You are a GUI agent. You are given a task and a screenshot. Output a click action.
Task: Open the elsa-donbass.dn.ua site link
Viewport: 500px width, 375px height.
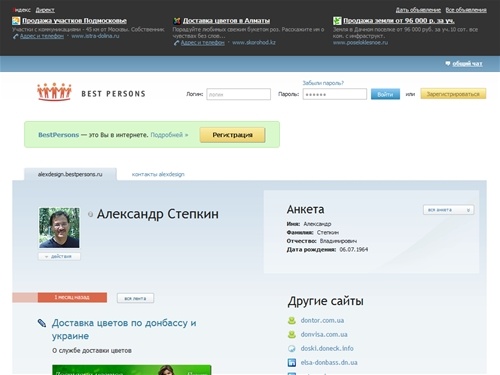[329, 362]
